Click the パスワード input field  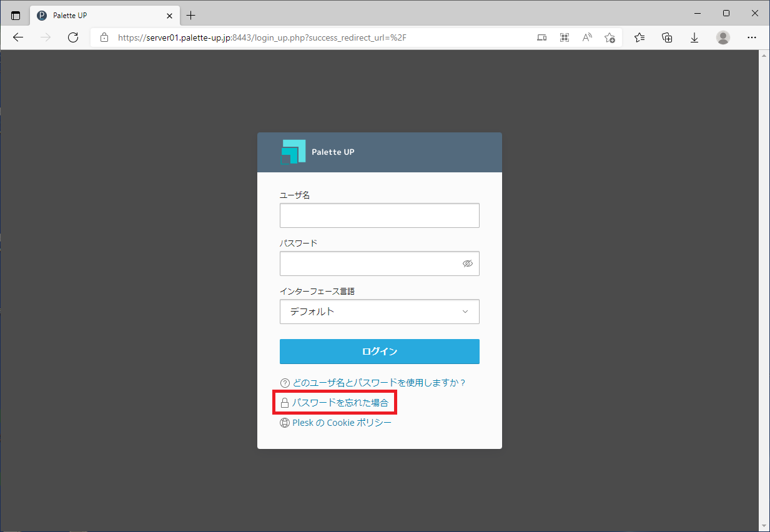coord(380,264)
